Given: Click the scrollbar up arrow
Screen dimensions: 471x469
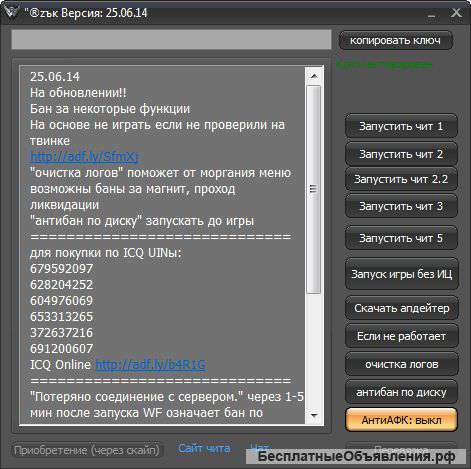Looking at the screenshot, I should coord(313,76).
